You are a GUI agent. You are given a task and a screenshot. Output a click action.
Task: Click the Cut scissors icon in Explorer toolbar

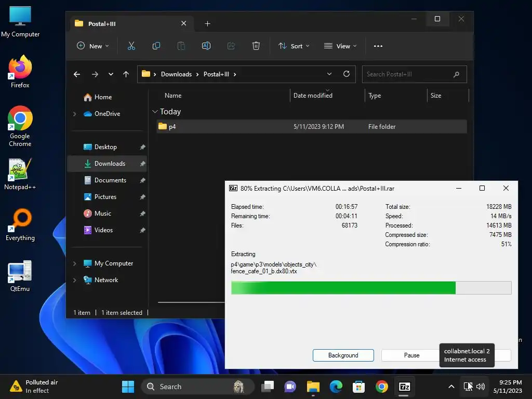[131, 46]
